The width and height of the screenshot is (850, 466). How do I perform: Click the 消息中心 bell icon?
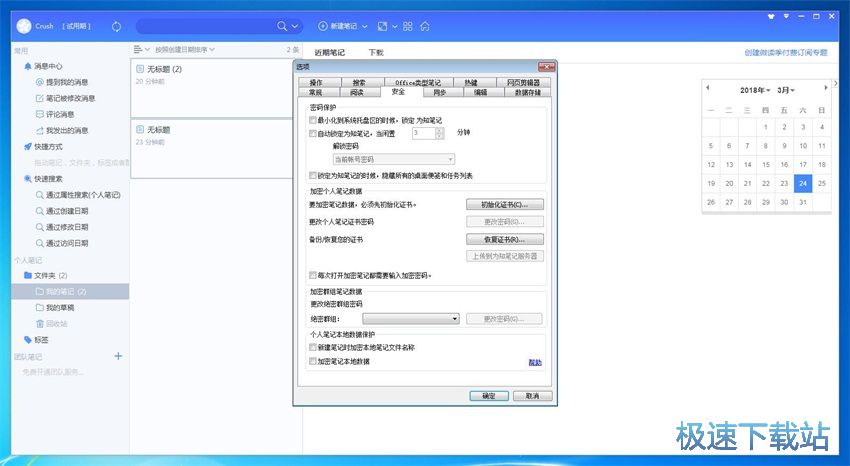(x=28, y=66)
